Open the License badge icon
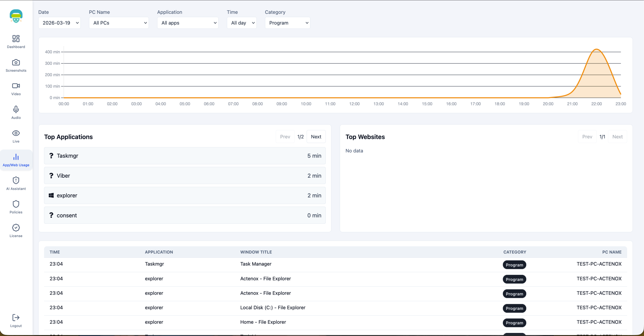644x336 pixels. click(16, 228)
